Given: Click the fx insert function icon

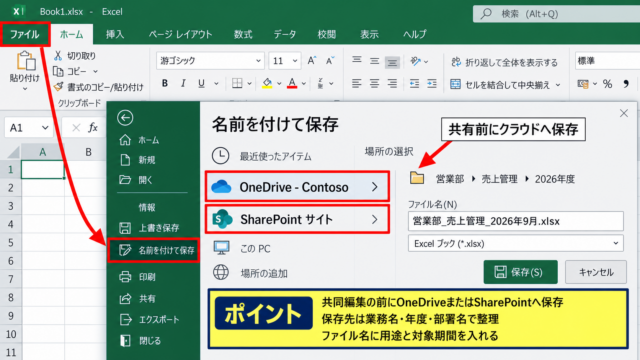Looking at the screenshot, I should click(93, 128).
